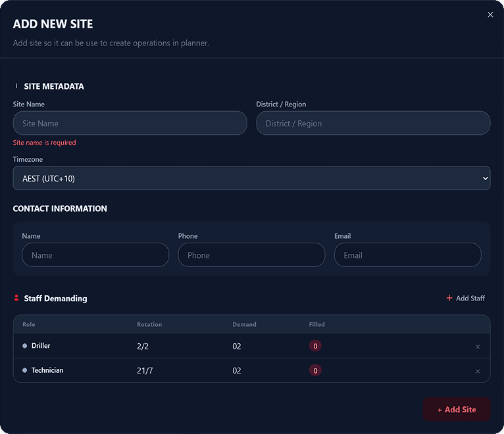Click the Contact Information heading
Viewport: 504px width, 434px height.
point(60,208)
